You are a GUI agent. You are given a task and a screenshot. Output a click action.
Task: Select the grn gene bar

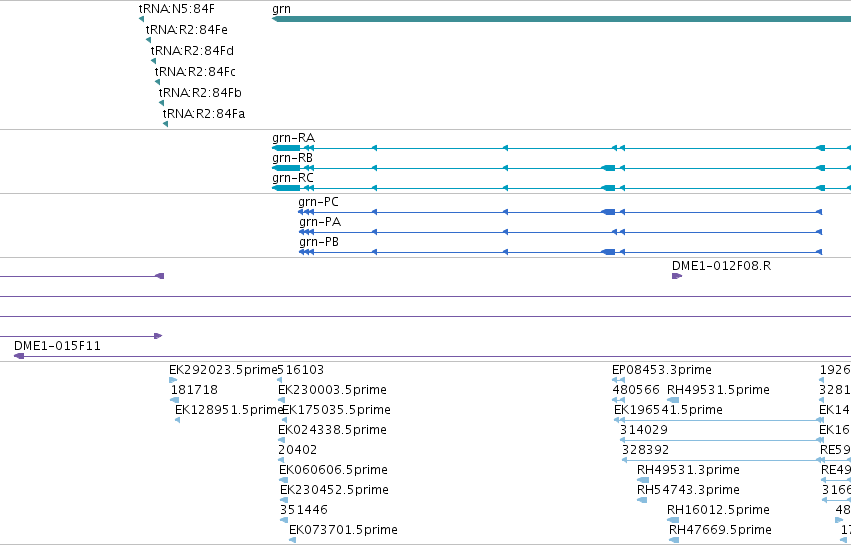coord(561,19)
